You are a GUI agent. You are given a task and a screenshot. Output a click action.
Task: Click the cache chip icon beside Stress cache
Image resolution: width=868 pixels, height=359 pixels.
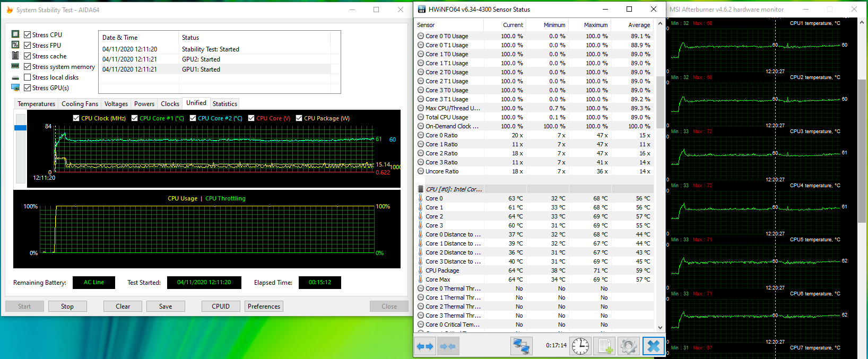tap(15, 55)
